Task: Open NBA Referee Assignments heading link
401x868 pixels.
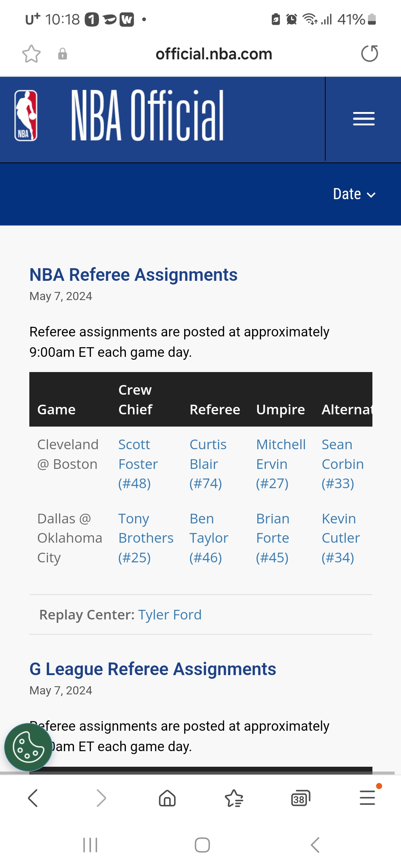Action: [133, 275]
